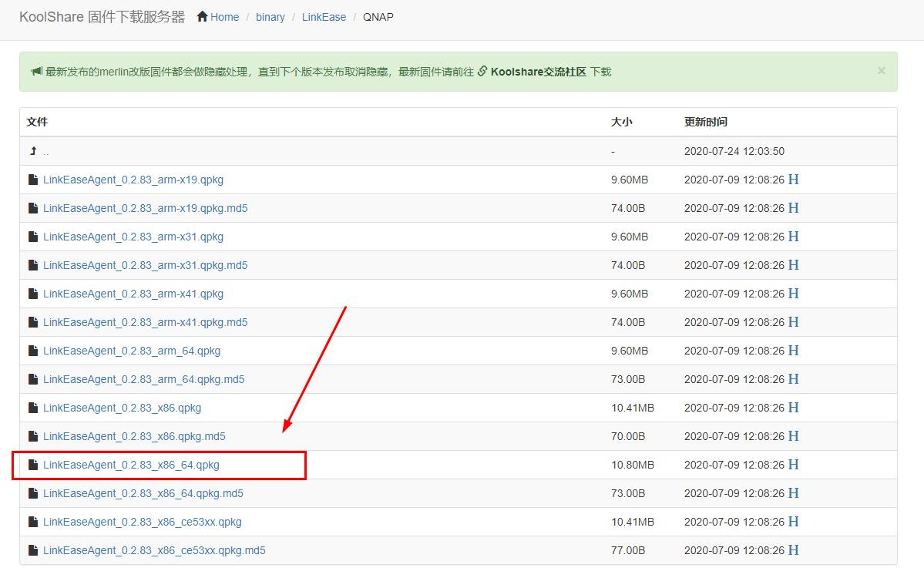Image resolution: width=924 pixels, height=578 pixels.
Task: Click the H icon for LinkEaseAgent_0.2.83_x86.qpkg
Action: (x=793, y=408)
